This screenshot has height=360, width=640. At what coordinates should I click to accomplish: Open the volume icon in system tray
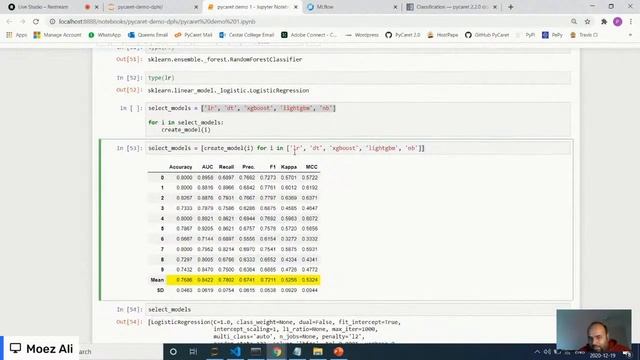[547, 352]
